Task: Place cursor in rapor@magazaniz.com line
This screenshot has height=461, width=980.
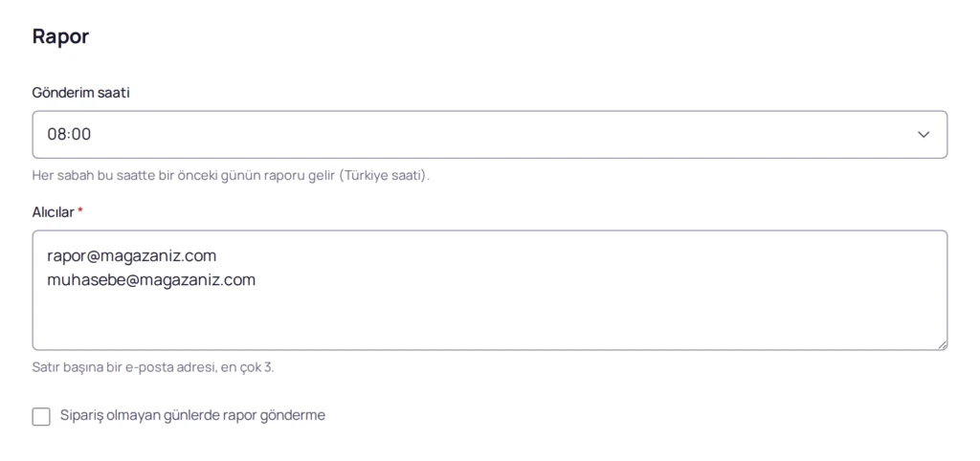Action: coord(132,255)
